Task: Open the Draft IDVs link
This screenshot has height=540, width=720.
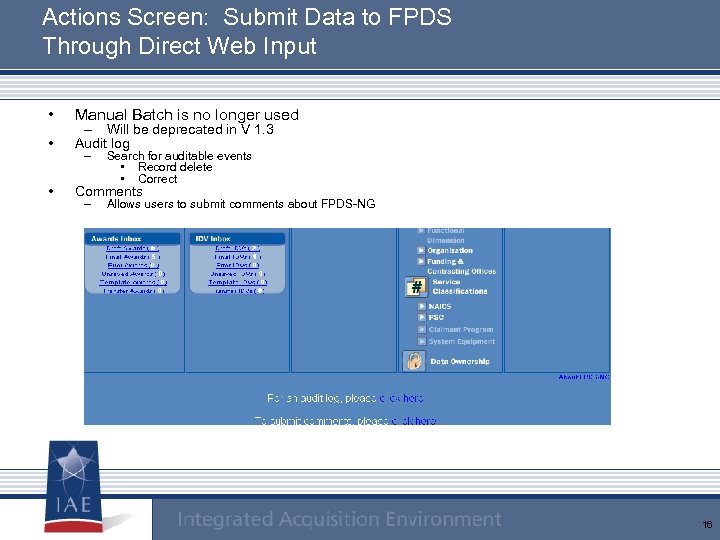Action: coord(237,248)
